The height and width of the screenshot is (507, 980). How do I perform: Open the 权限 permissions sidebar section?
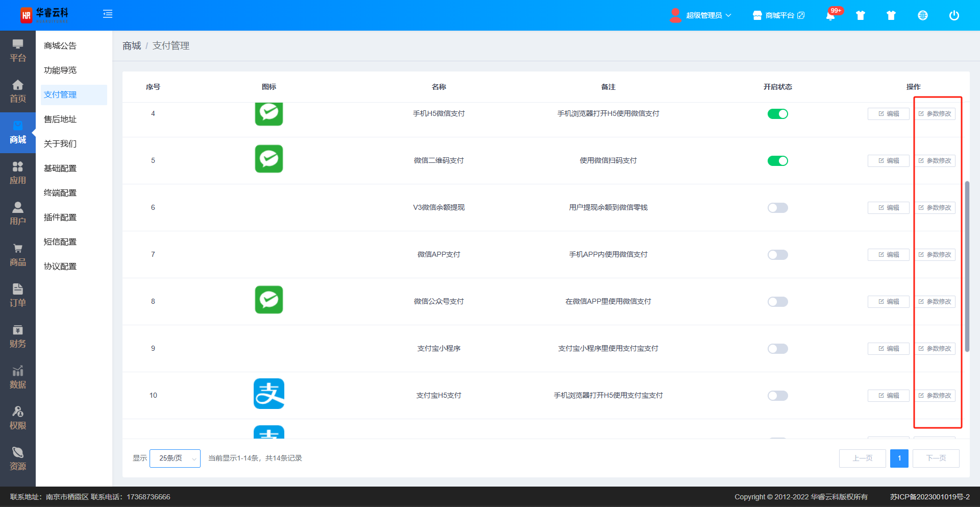pyautogui.click(x=18, y=418)
